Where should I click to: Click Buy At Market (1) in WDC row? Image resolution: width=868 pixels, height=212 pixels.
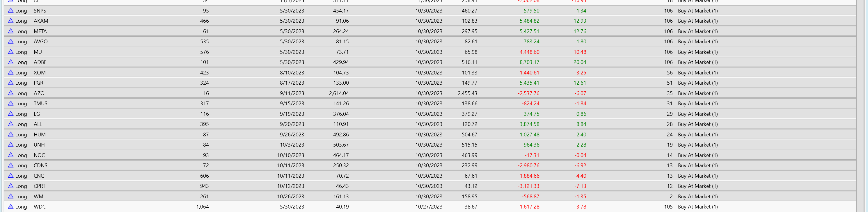[697, 206]
